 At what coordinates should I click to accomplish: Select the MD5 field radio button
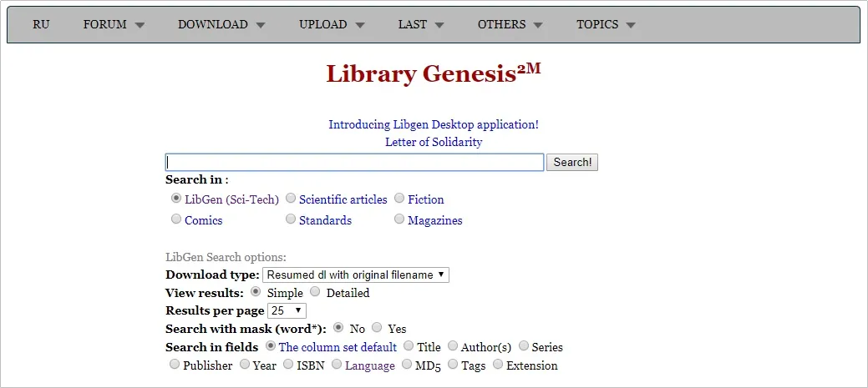[406, 364]
